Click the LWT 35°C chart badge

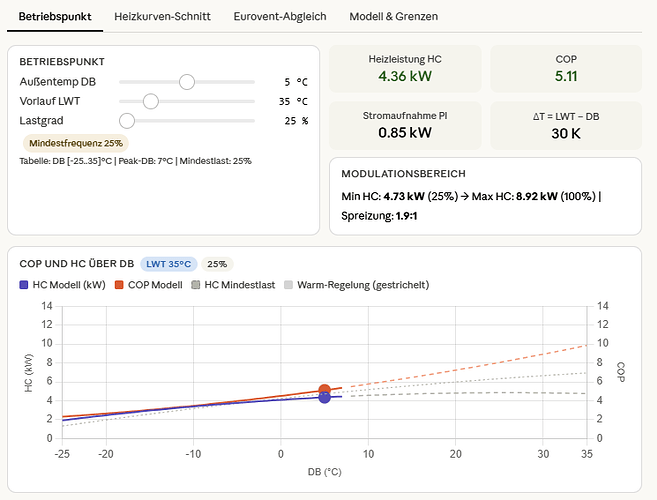coord(168,264)
